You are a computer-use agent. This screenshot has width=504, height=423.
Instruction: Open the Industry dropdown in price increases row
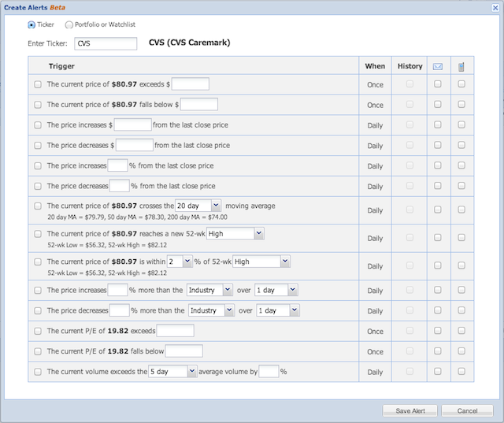[x=209, y=290]
